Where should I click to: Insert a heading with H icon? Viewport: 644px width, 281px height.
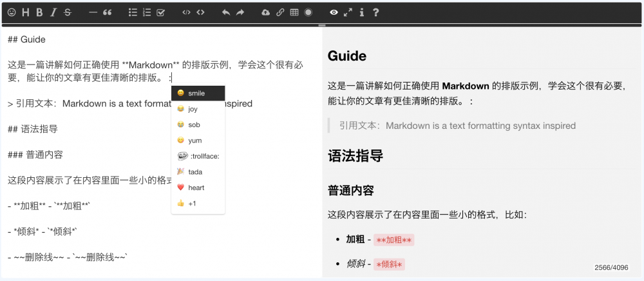(x=26, y=12)
